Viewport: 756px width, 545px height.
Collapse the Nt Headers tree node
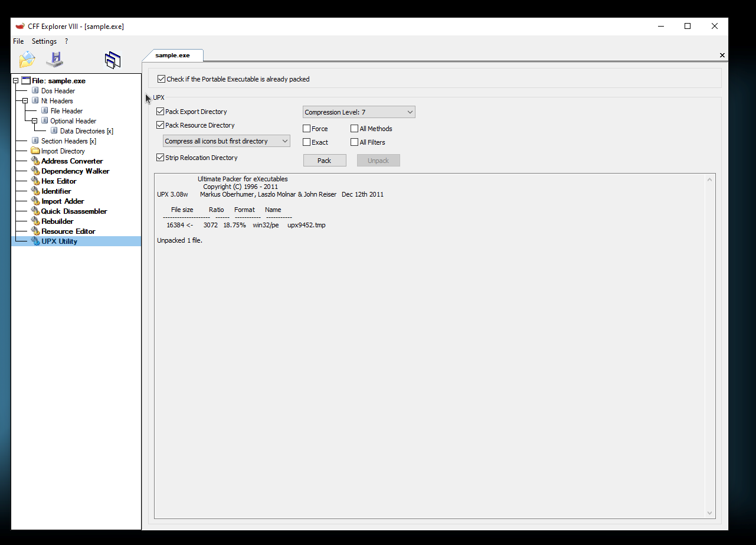click(x=25, y=101)
